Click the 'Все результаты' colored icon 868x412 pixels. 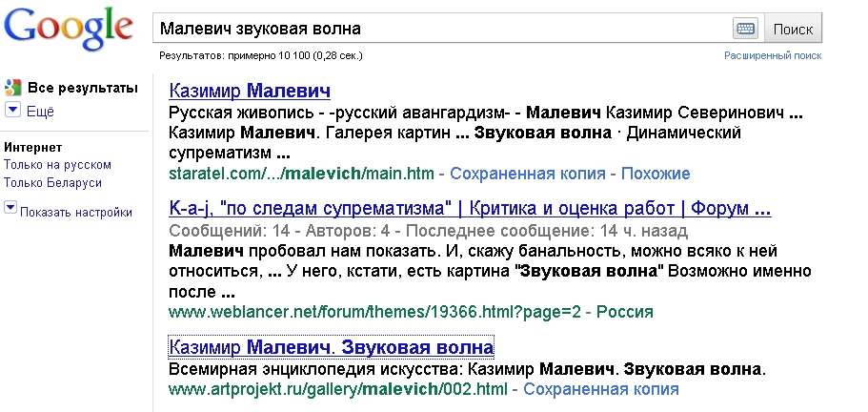point(13,89)
